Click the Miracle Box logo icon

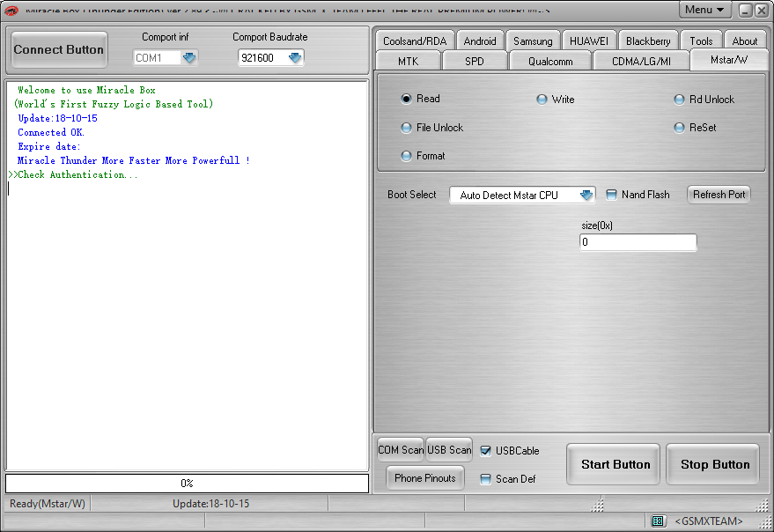point(11,10)
